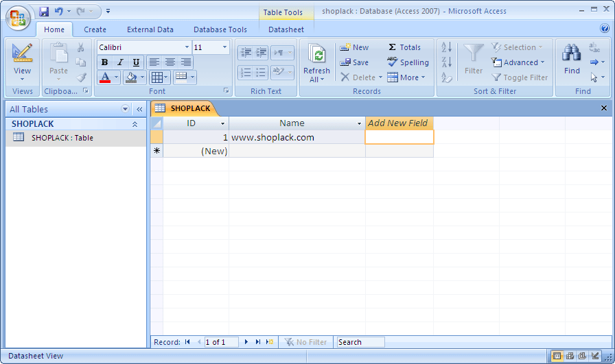Click the record Search box
The image size is (615, 364).
point(360,342)
